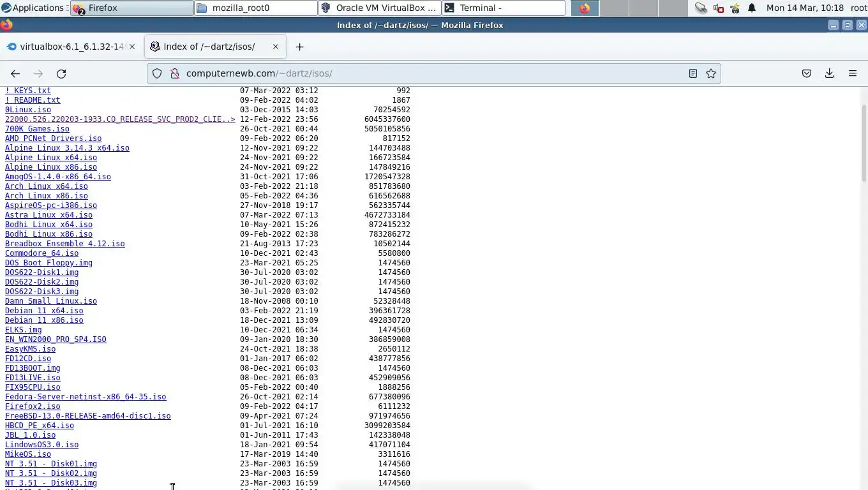
Task: Download 0Linux.iso
Action: [28, 110]
